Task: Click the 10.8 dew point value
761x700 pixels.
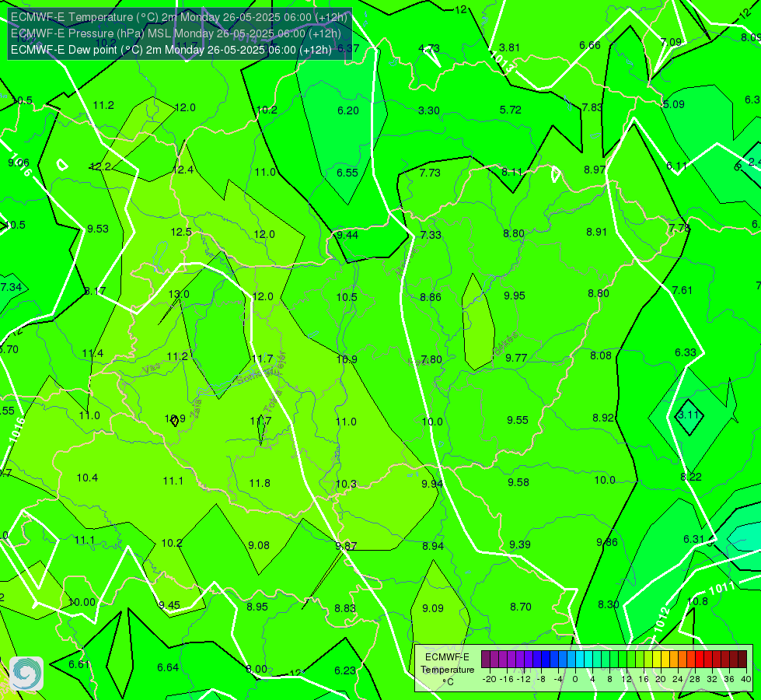Action: pos(697,601)
